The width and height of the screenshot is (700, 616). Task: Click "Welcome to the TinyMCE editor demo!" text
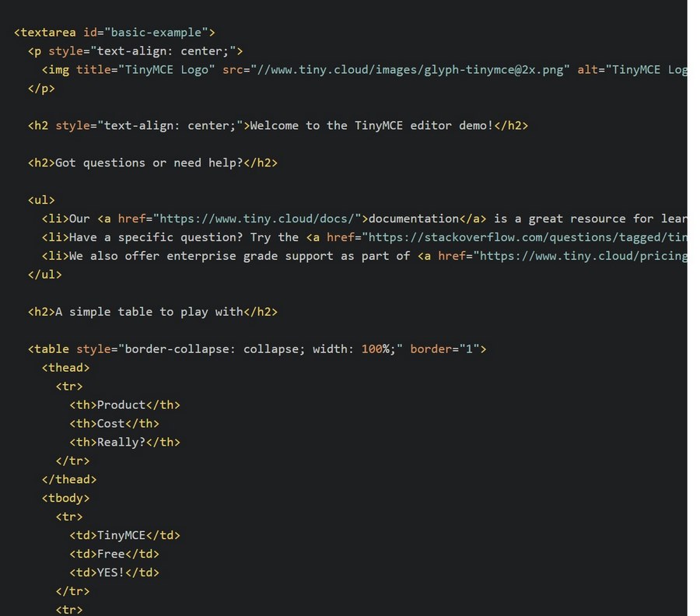click(372, 126)
